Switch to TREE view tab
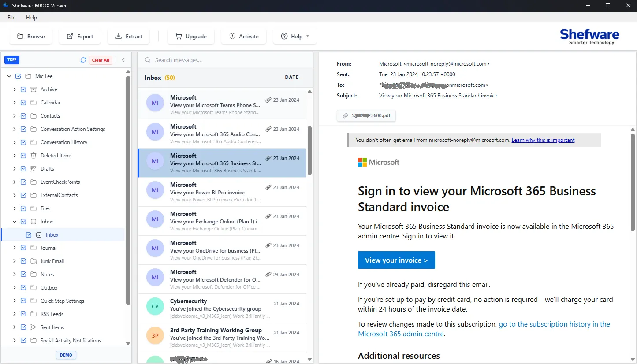The height and width of the screenshot is (364, 637). (x=12, y=60)
